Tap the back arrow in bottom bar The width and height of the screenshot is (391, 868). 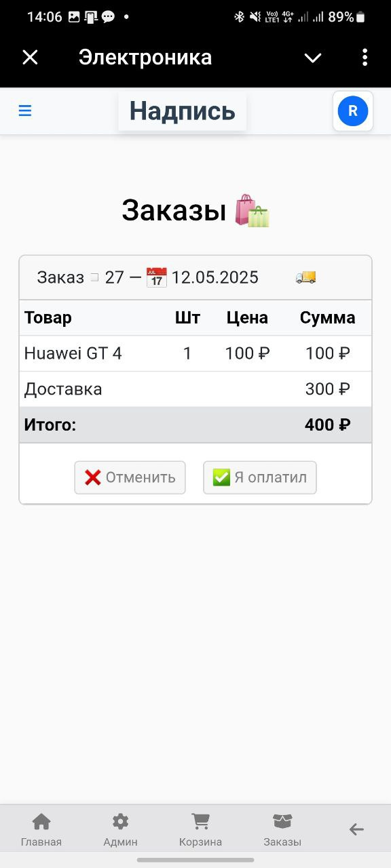[x=356, y=829]
